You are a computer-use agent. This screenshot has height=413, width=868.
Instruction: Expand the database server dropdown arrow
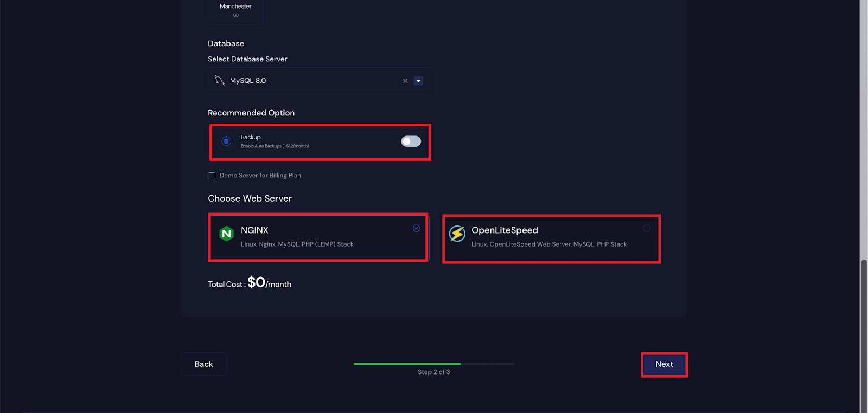pyautogui.click(x=418, y=81)
